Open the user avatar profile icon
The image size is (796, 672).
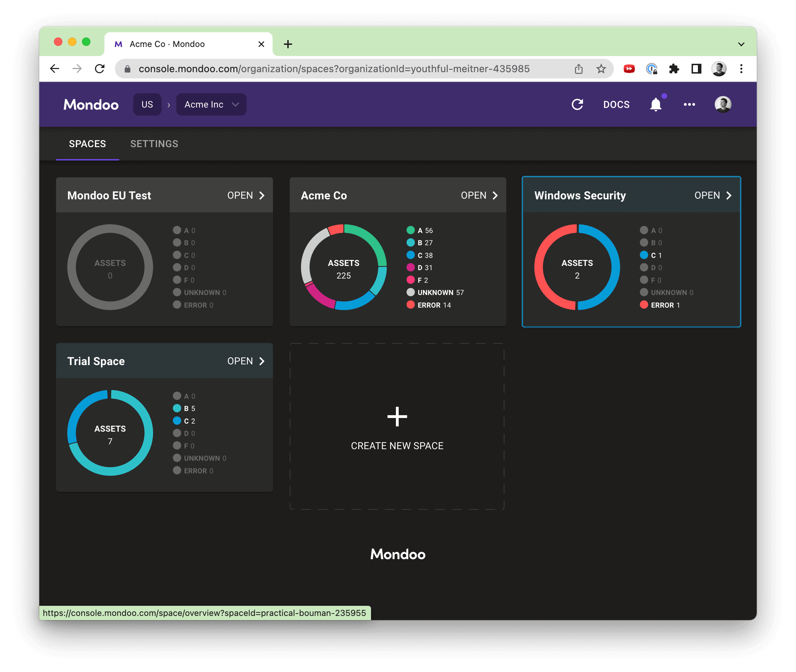722,104
